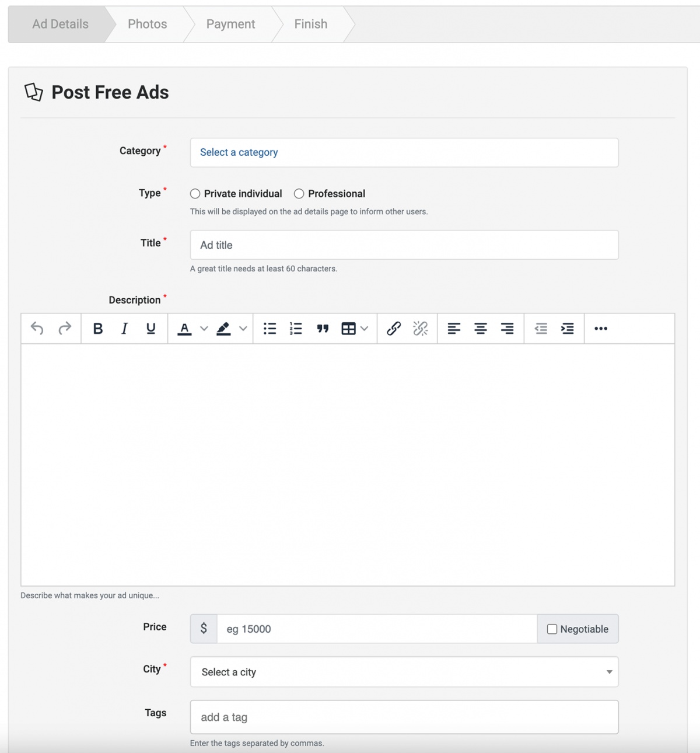The image size is (700, 753).
Task: Toggle bold formatting in description editor
Action: [98, 329]
